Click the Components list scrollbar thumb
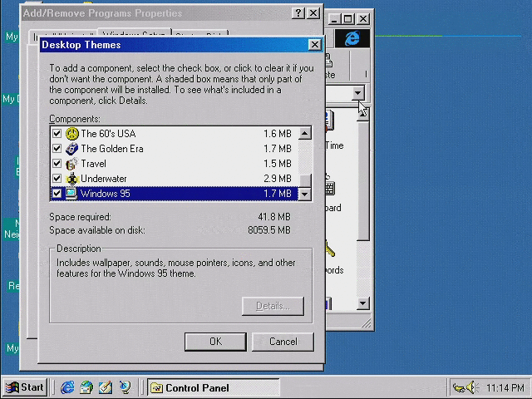The width and height of the screenshot is (532, 399). (x=306, y=181)
